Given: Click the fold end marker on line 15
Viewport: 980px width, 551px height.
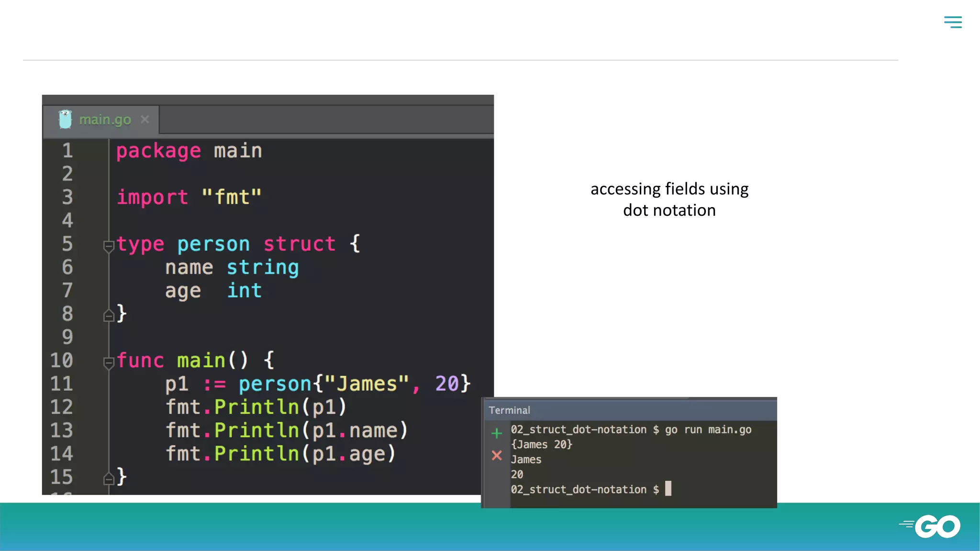Looking at the screenshot, I should point(109,478).
